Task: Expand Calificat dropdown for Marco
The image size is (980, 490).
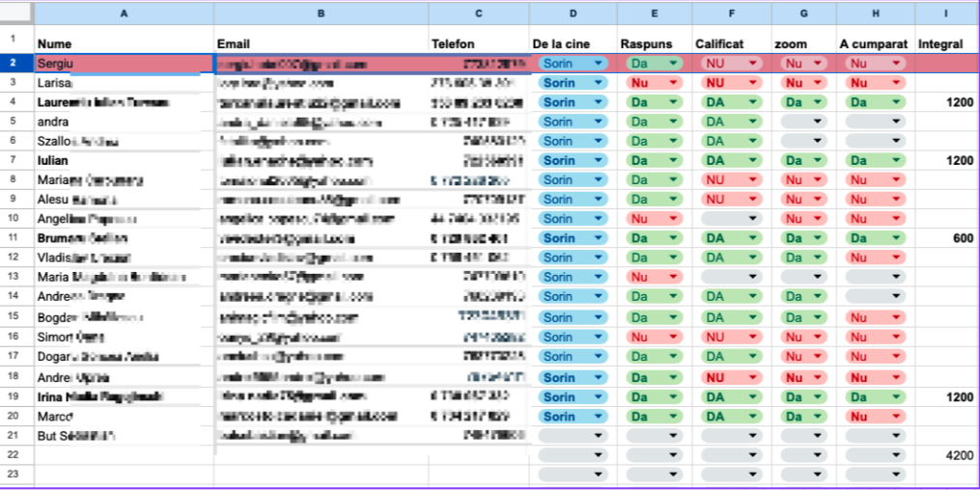Action: pos(754,416)
